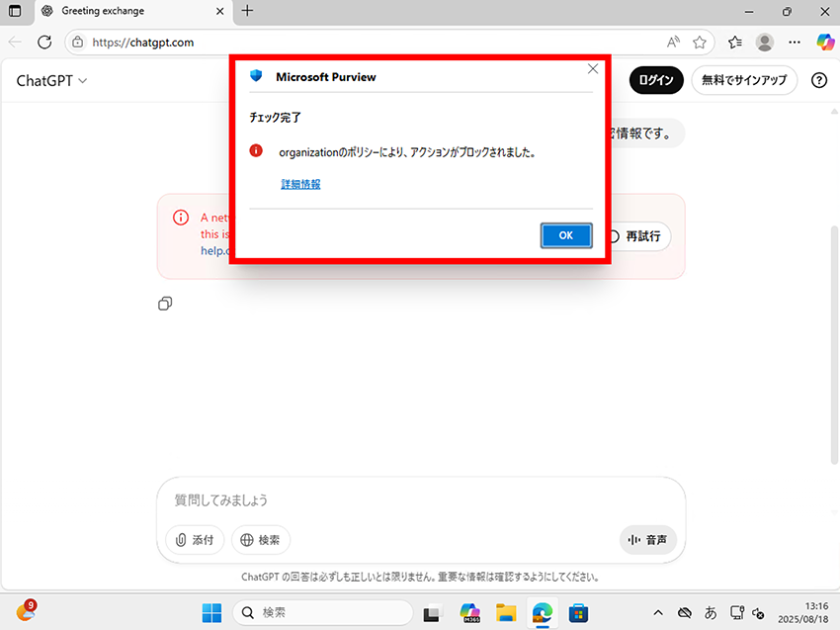Click the ログイン button
840x630 pixels.
pyautogui.click(x=656, y=81)
